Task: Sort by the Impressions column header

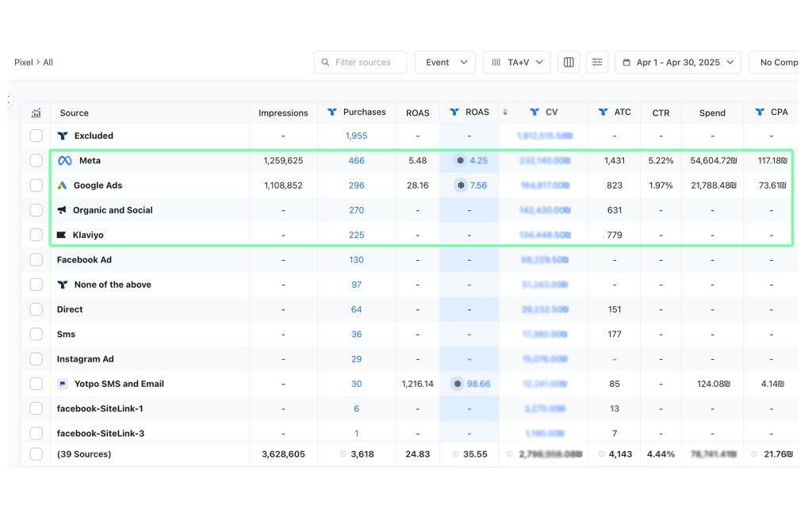Action: pyautogui.click(x=283, y=113)
